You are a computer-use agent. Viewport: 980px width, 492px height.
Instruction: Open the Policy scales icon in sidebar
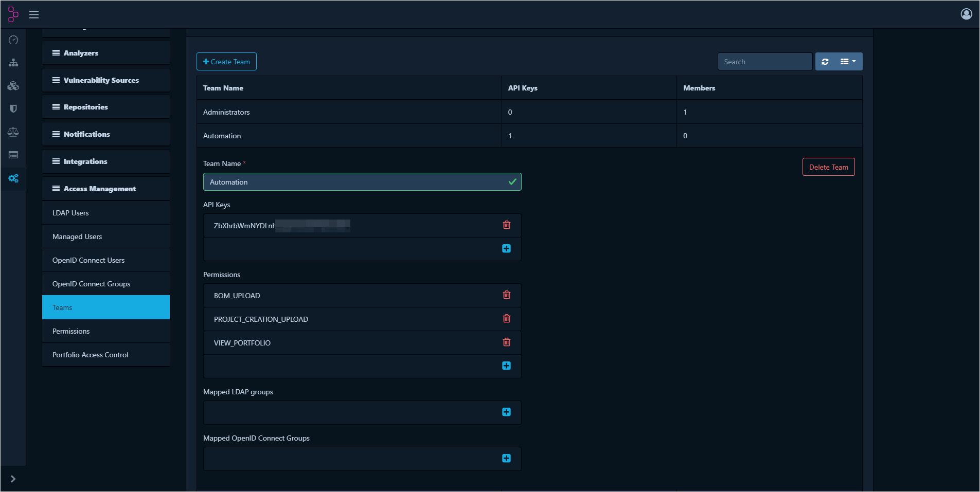13,132
